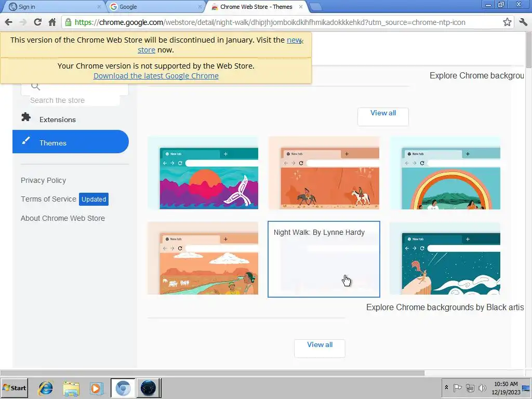Viewport: 532px width, 399px height.
Task: Close the Chrome Web Store tab
Action: tap(301, 6)
